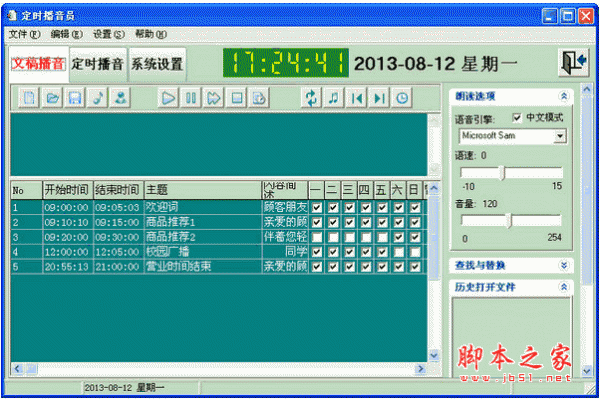The image size is (600, 399).
Task: Click the single music note toolbar icon
Action: [97, 98]
